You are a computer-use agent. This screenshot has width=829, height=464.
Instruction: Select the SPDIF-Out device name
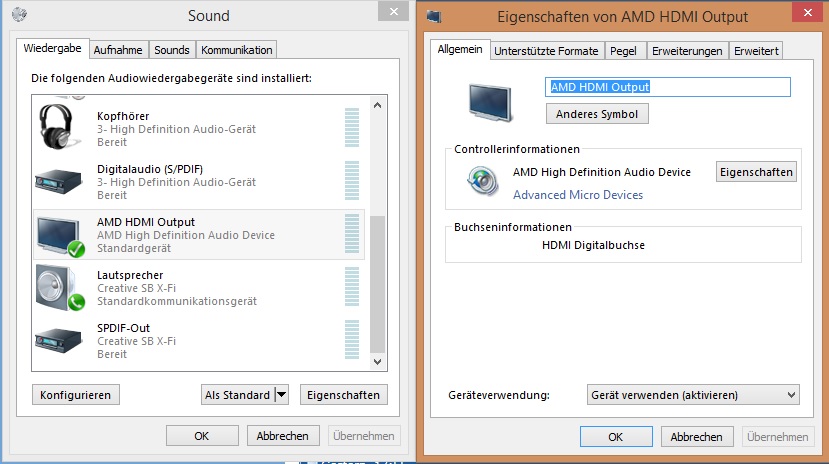point(124,328)
